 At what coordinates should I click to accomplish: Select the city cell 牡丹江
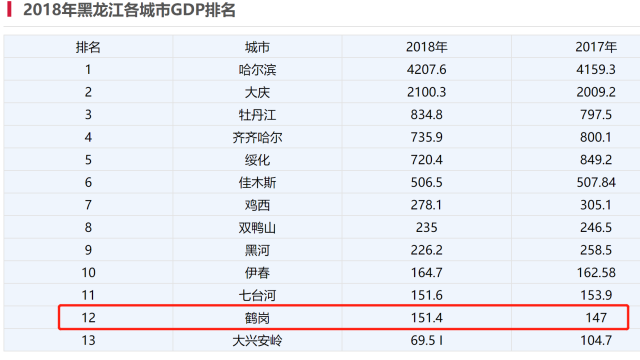click(257, 115)
